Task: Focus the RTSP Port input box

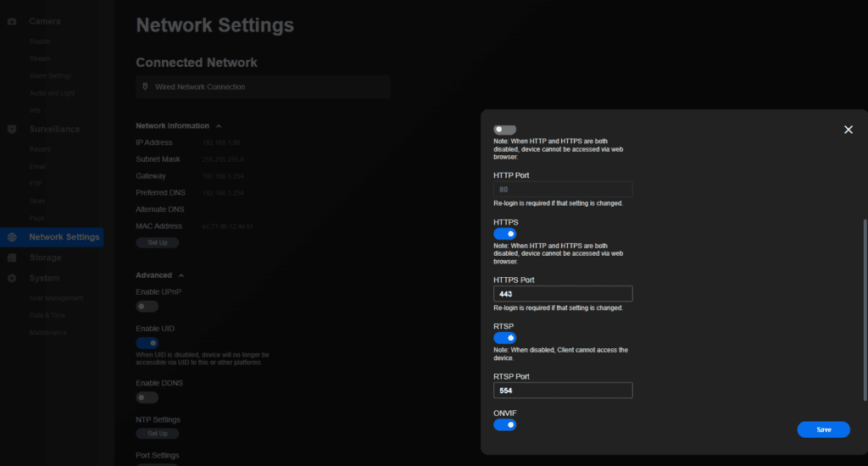Action: click(x=563, y=391)
